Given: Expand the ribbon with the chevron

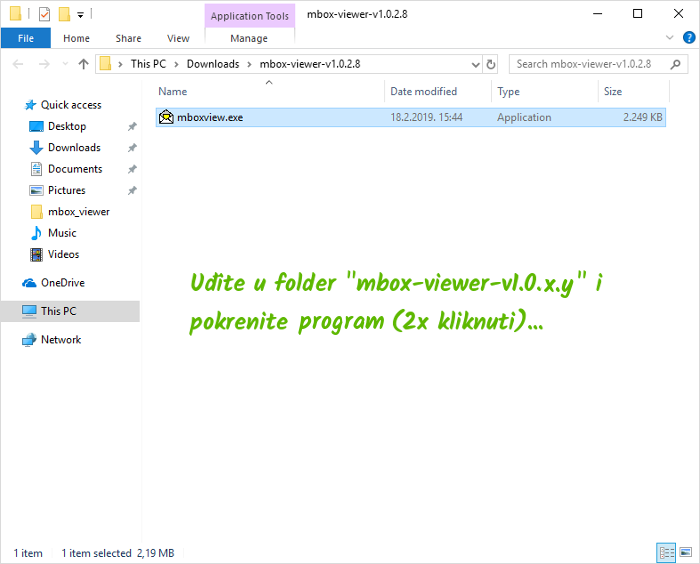Looking at the screenshot, I should (670, 38).
